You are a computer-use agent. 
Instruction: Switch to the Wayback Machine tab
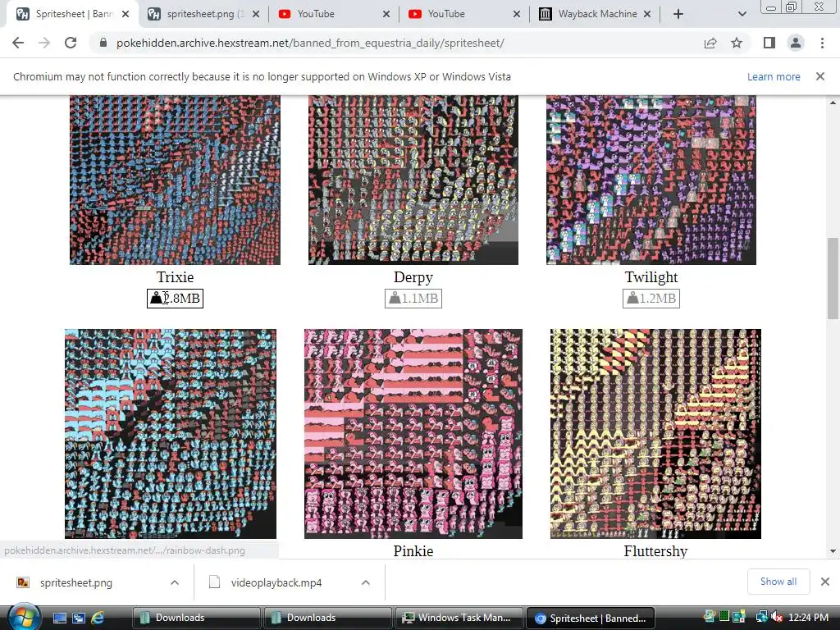point(594,14)
